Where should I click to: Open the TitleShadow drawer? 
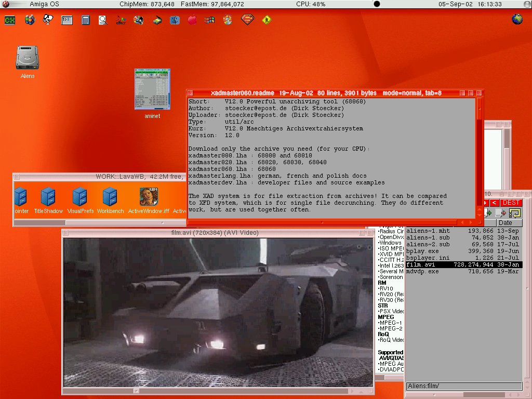(x=48, y=197)
